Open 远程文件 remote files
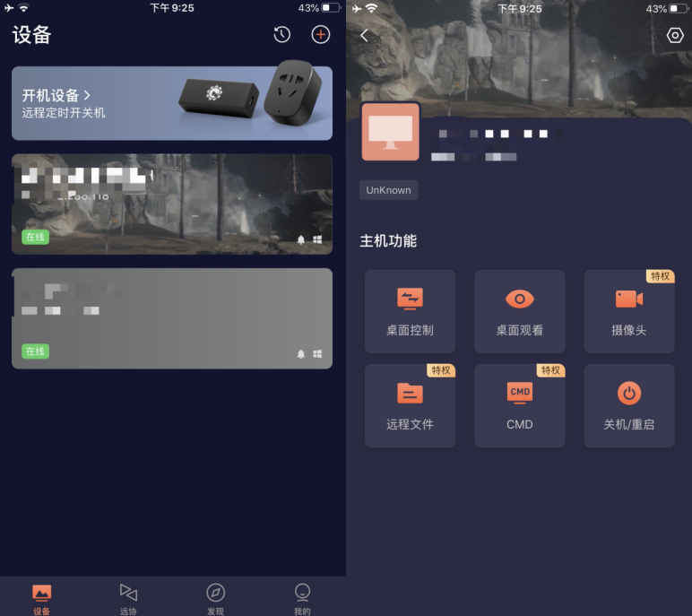 (410, 405)
